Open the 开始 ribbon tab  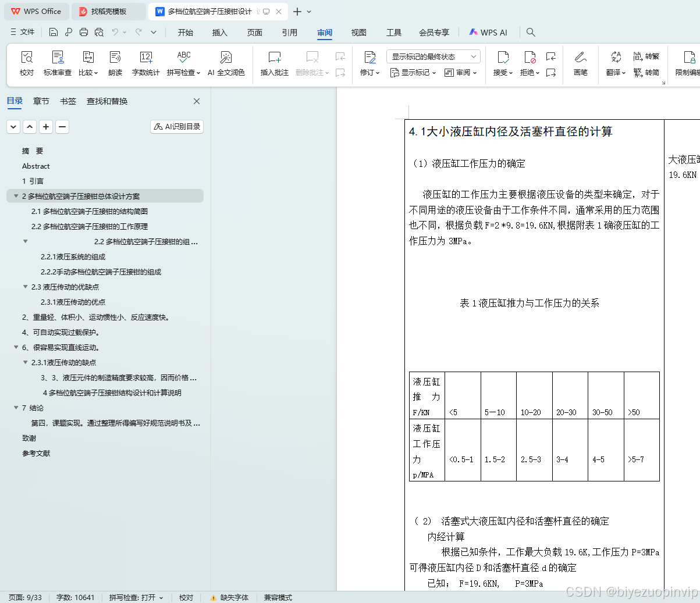click(x=186, y=33)
